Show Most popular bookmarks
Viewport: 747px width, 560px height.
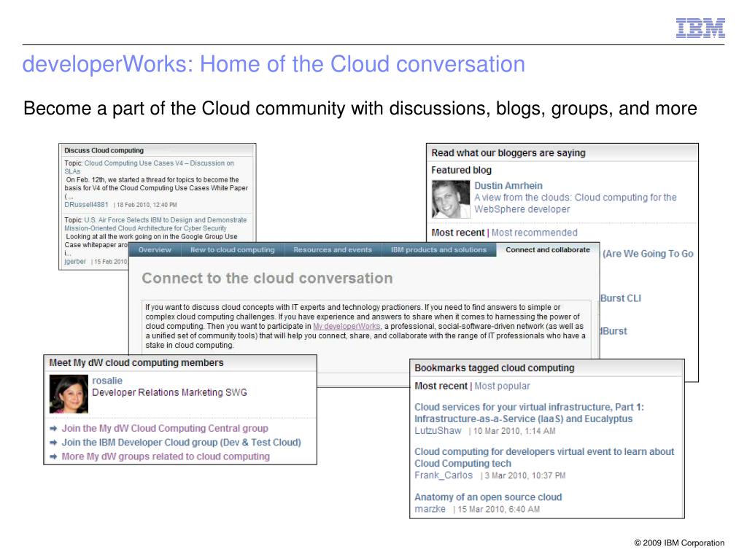click(502, 386)
